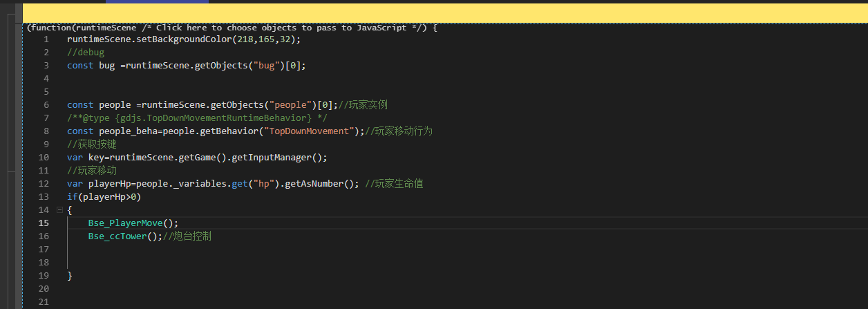Click line number 15 in the gutter
This screenshot has height=309, width=868.
click(44, 223)
